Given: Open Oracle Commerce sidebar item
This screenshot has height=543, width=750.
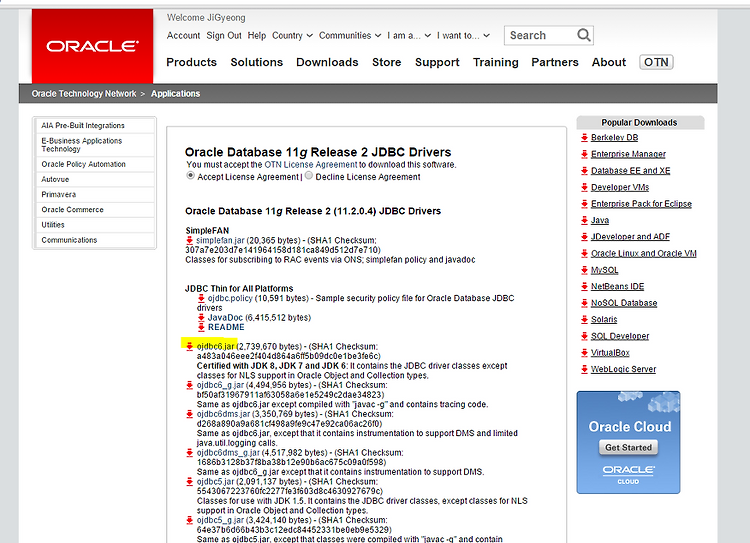Looking at the screenshot, I should pos(95,210).
